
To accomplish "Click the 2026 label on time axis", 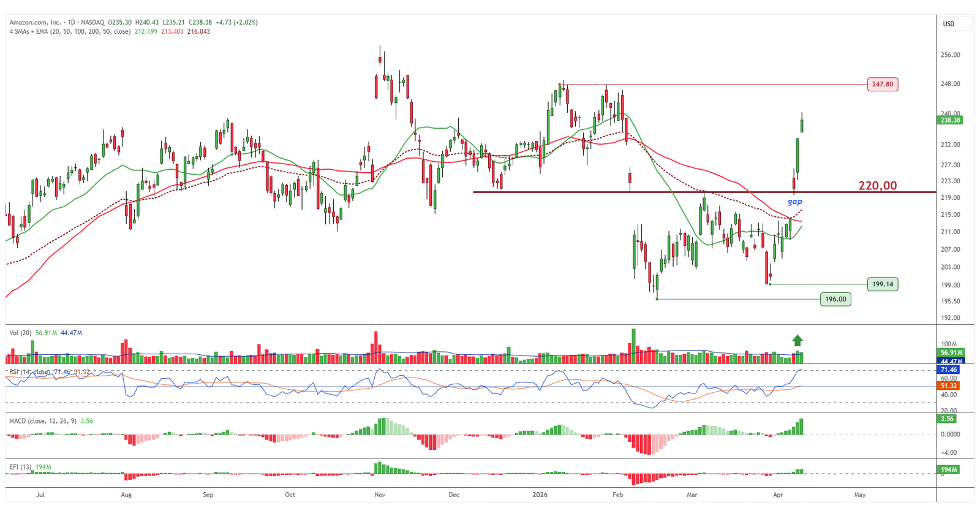I will [x=540, y=495].
